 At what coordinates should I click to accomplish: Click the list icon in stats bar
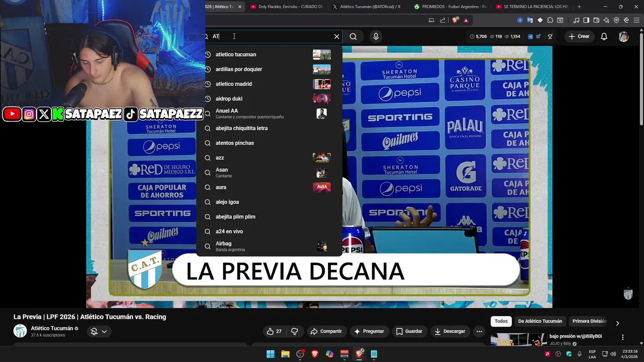[x=538, y=36]
